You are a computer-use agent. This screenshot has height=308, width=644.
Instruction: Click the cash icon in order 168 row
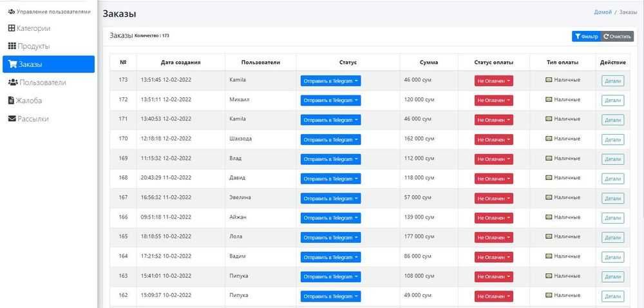coord(548,178)
